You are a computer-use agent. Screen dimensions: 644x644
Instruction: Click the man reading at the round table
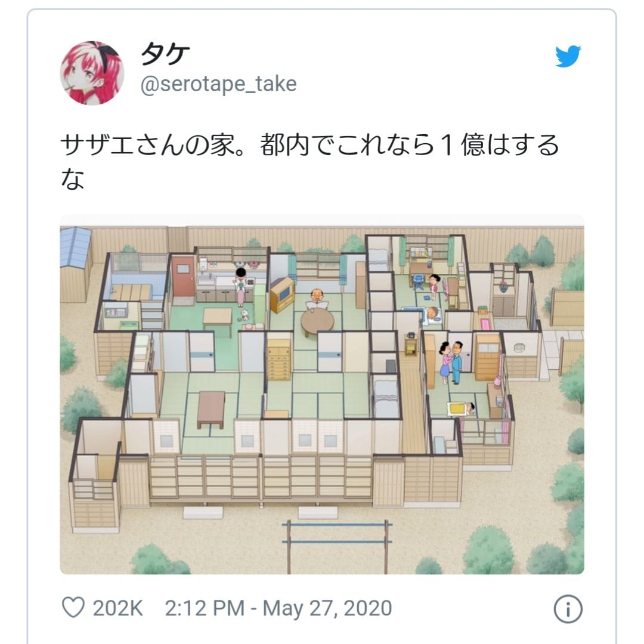[x=317, y=300]
